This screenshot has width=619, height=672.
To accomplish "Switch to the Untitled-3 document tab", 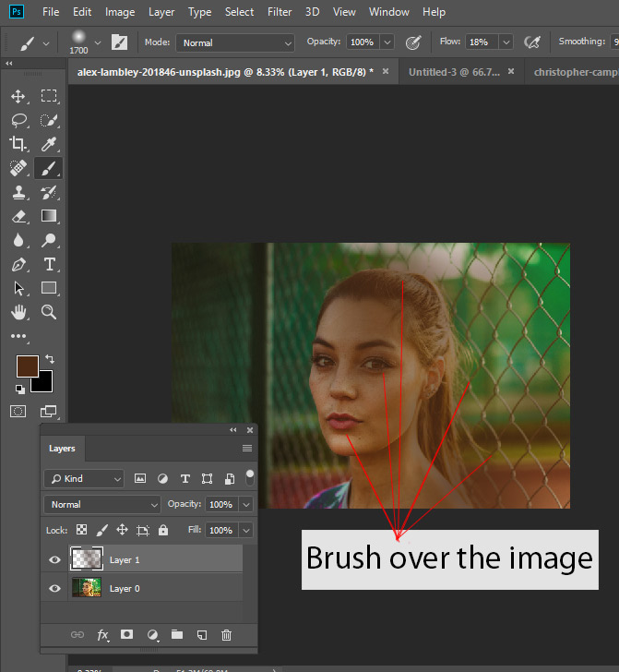I will pyautogui.click(x=454, y=72).
